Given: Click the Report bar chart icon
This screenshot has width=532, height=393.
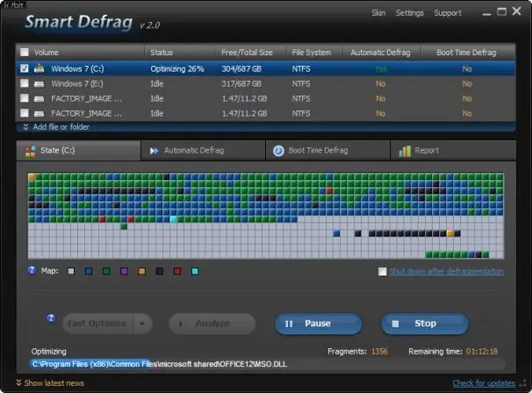Looking at the screenshot, I should [x=405, y=151].
